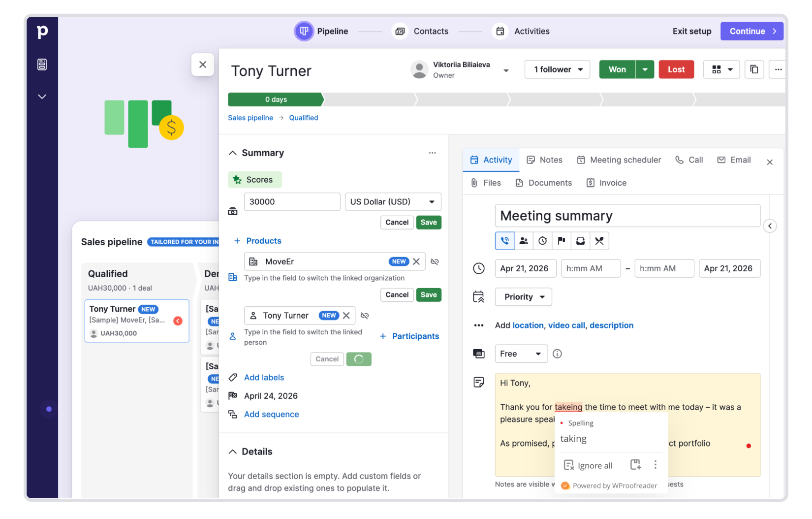Open the more options menu in deal header
Screen dimensions: 812x519
point(778,69)
